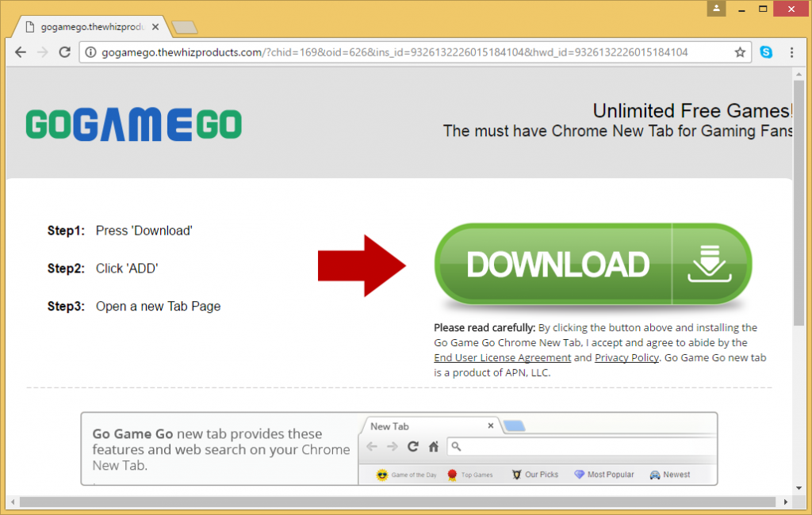Click Game of the Day in the preview
Screen dimensions: 812x515
[x=407, y=475]
